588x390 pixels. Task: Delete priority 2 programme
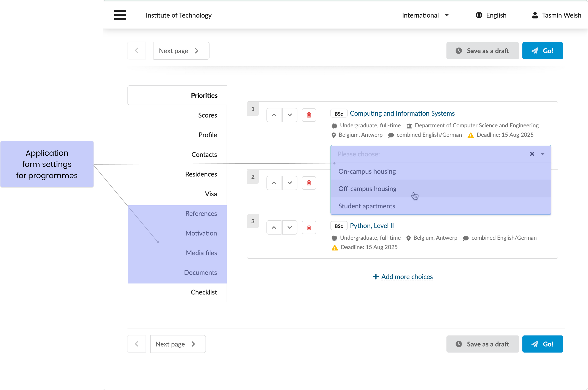309,183
